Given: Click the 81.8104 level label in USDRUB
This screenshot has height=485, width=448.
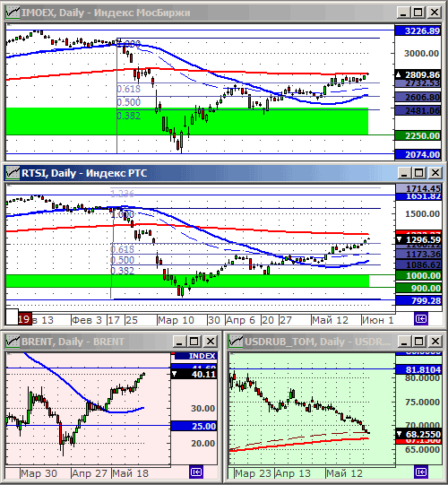Looking at the screenshot, I should 419,369.
